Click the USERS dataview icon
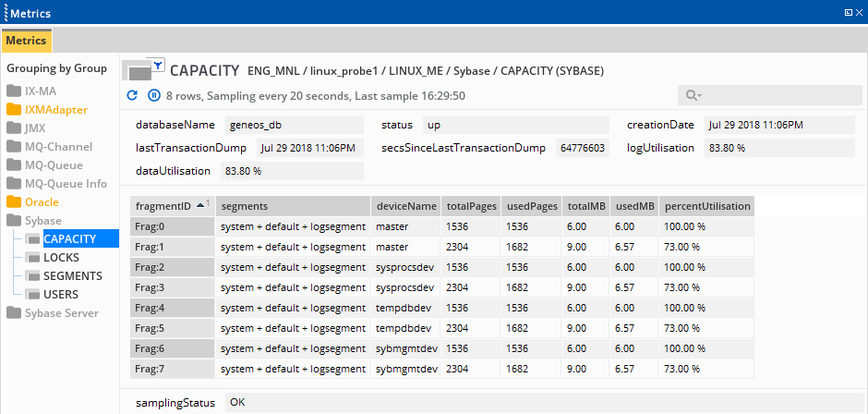Viewport: 868px width, 414px height. coord(32,294)
